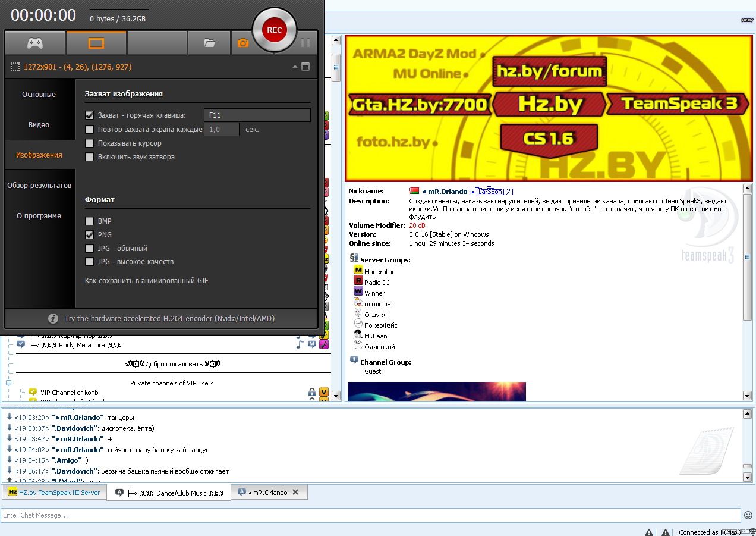Select JPG - обычный format checkbox
Viewport: 756px width, 536px height.
coord(89,249)
